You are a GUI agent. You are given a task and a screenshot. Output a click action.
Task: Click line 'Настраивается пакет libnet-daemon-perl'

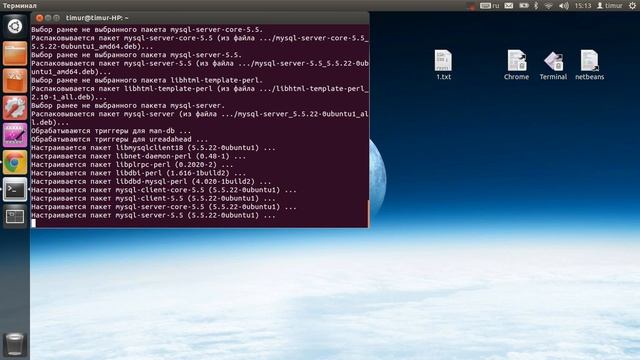tap(138, 156)
